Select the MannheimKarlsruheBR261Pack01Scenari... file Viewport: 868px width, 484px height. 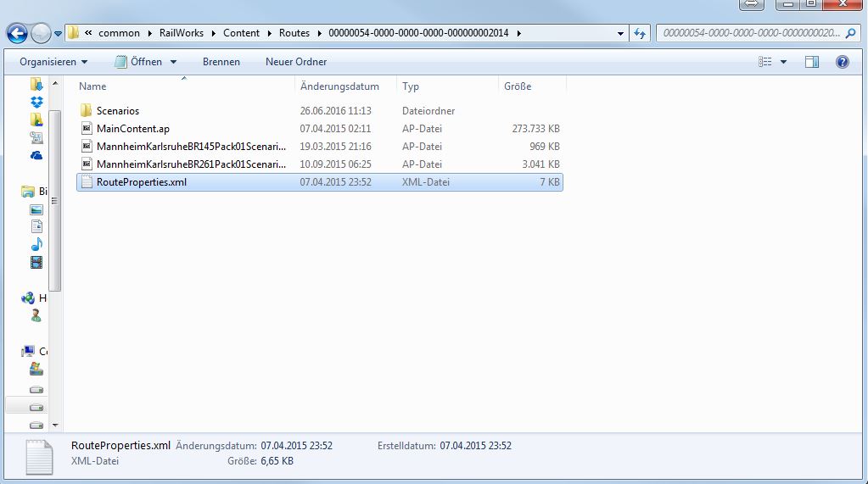tap(191, 164)
